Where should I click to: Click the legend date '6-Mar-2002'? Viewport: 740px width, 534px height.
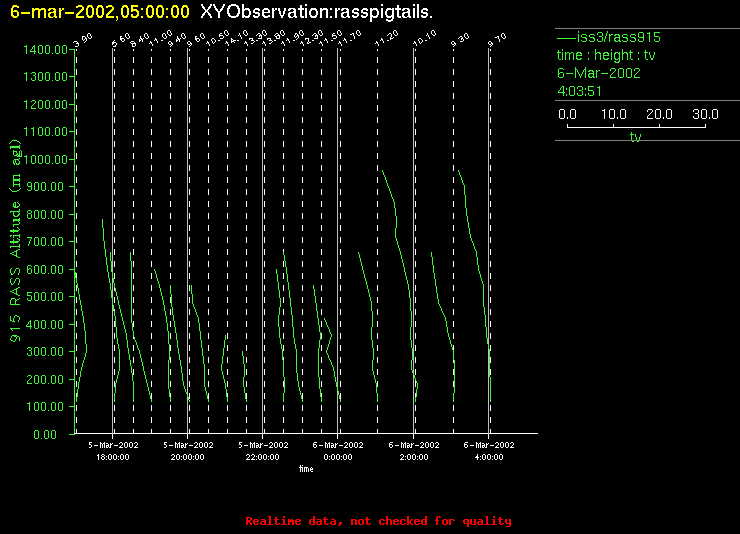point(598,73)
